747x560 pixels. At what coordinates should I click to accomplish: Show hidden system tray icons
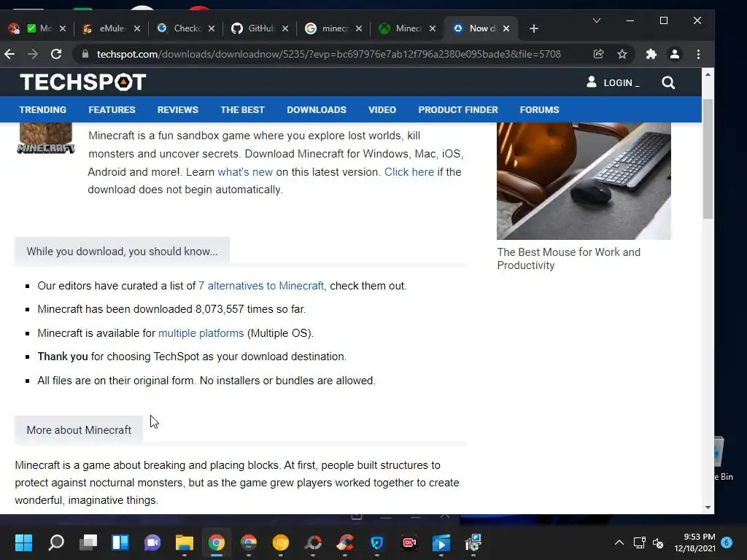pos(619,542)
